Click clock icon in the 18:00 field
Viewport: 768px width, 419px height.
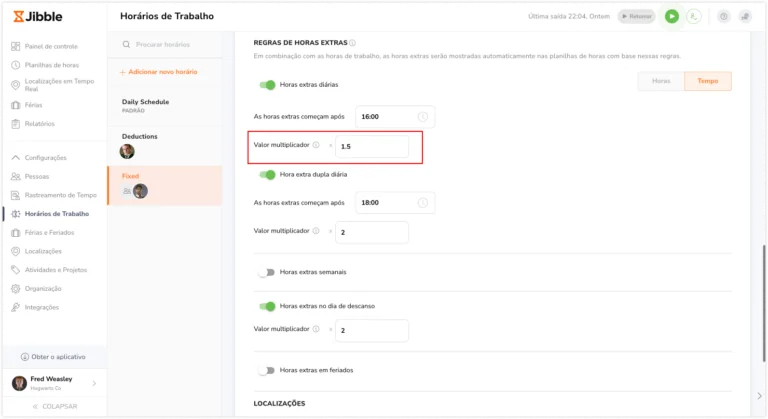click(423, 202)
